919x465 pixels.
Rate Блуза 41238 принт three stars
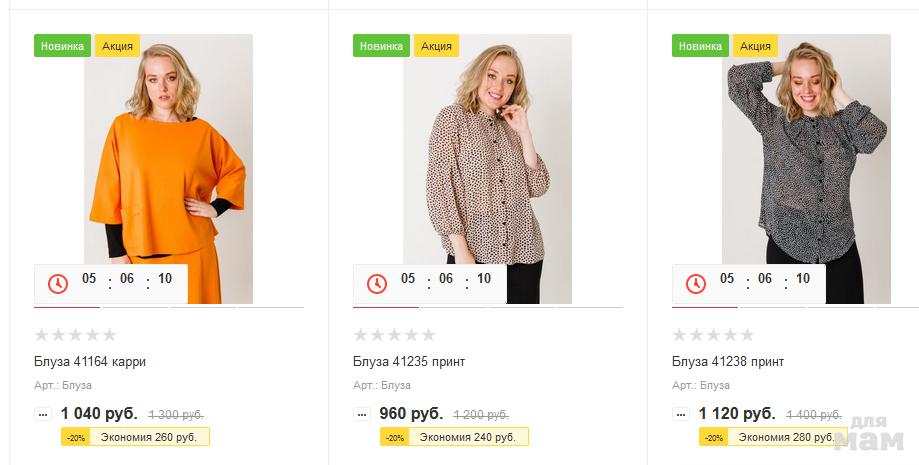(713, 335)
